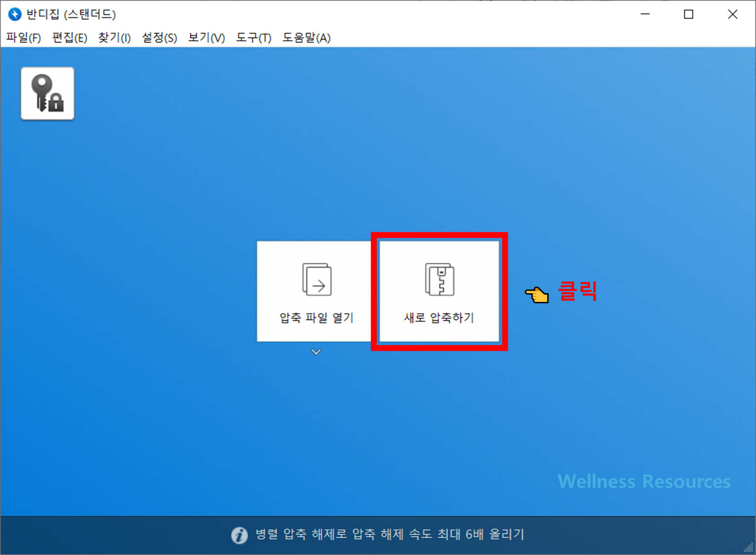Open the 찾기(I) menu
The image size is (756, 555).
(114, 37)
